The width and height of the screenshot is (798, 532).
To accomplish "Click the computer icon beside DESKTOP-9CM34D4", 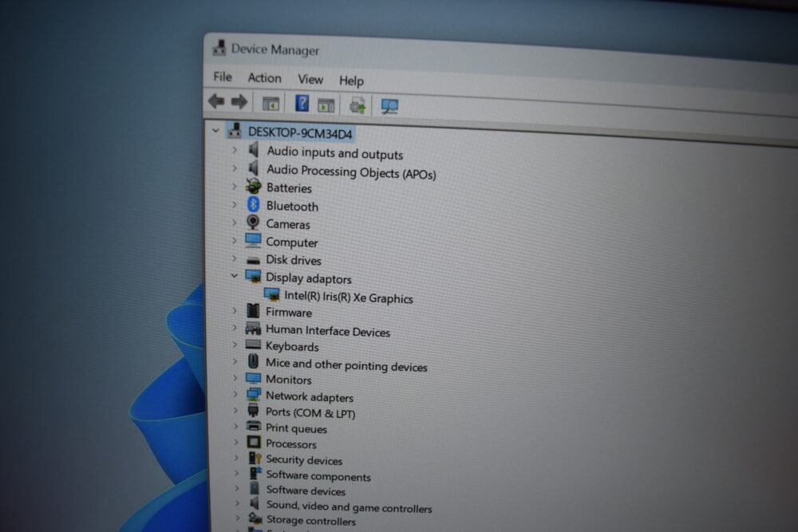I will (235, 130).
